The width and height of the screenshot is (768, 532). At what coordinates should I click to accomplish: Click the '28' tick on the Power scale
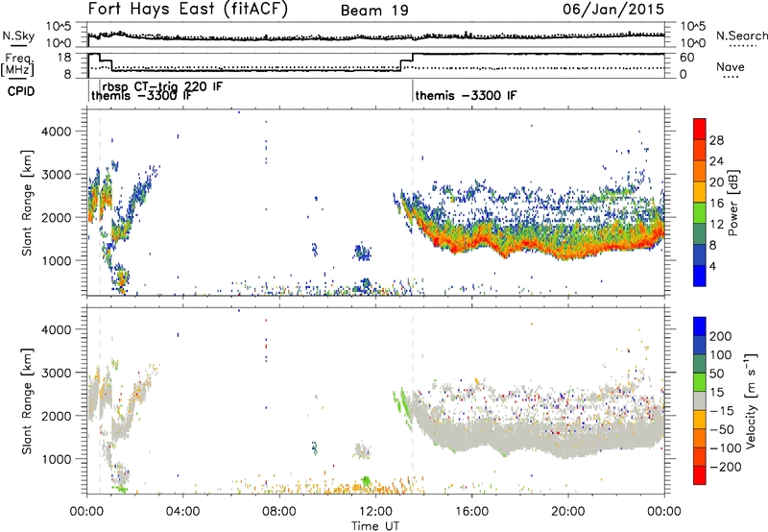tap(716, 140)
